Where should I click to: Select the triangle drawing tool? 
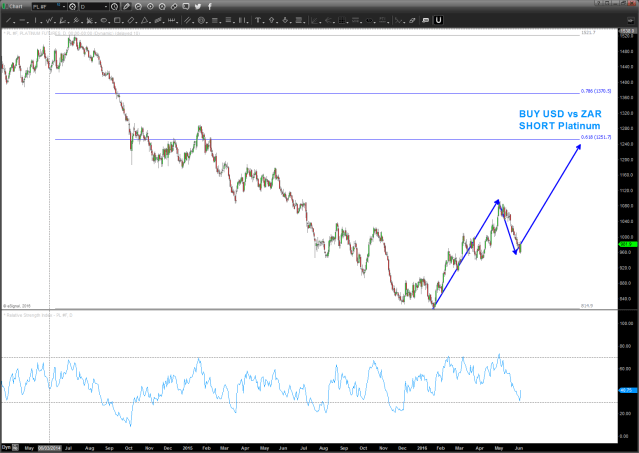144,21
